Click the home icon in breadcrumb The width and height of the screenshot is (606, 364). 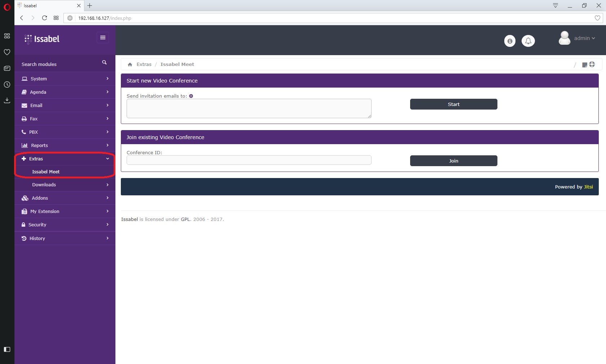(x=130, y=65)
